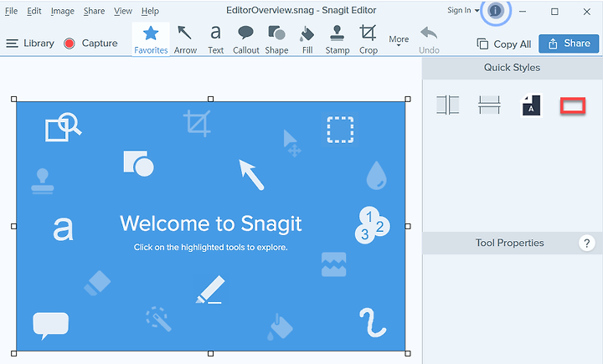The image size is (603, 364).
Task: Open the Help menu
Action: 150,11
